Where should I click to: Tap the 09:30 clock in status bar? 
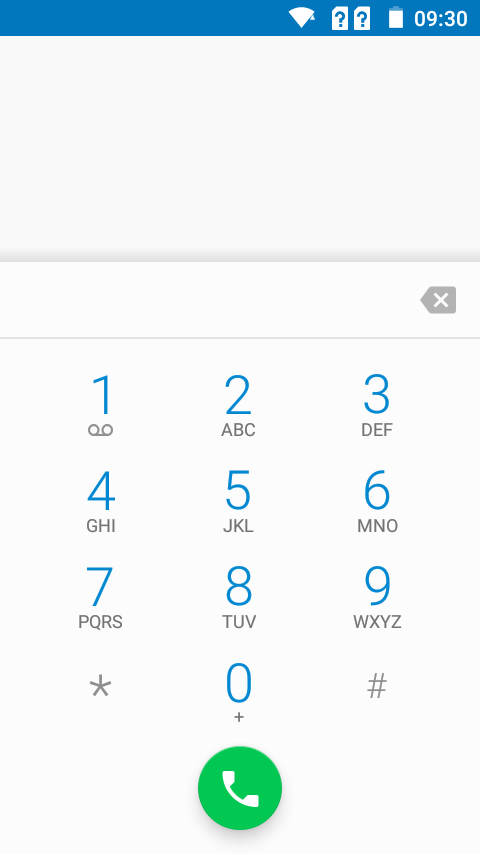(441, 19)
